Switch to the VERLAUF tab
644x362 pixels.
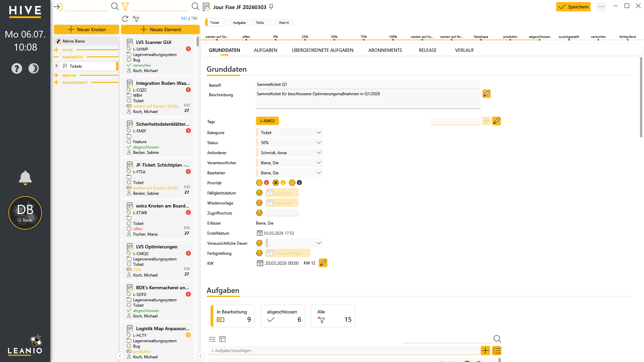pyautogui.click(x=464, y=50)
